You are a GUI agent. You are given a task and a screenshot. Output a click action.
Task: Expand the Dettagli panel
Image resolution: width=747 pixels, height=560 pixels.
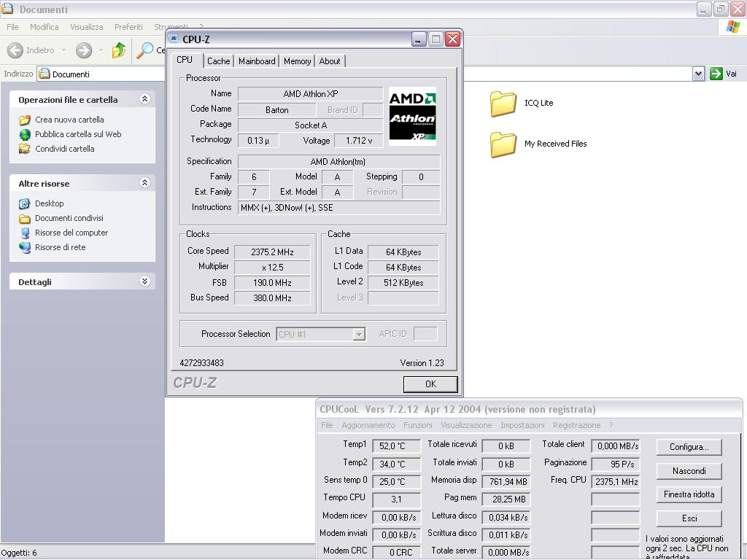coord(145,281)
